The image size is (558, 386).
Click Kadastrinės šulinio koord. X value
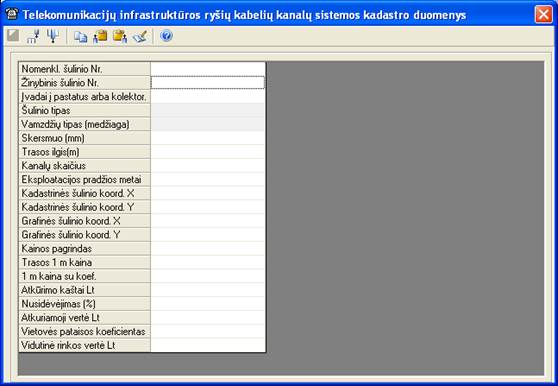(207, 193)
